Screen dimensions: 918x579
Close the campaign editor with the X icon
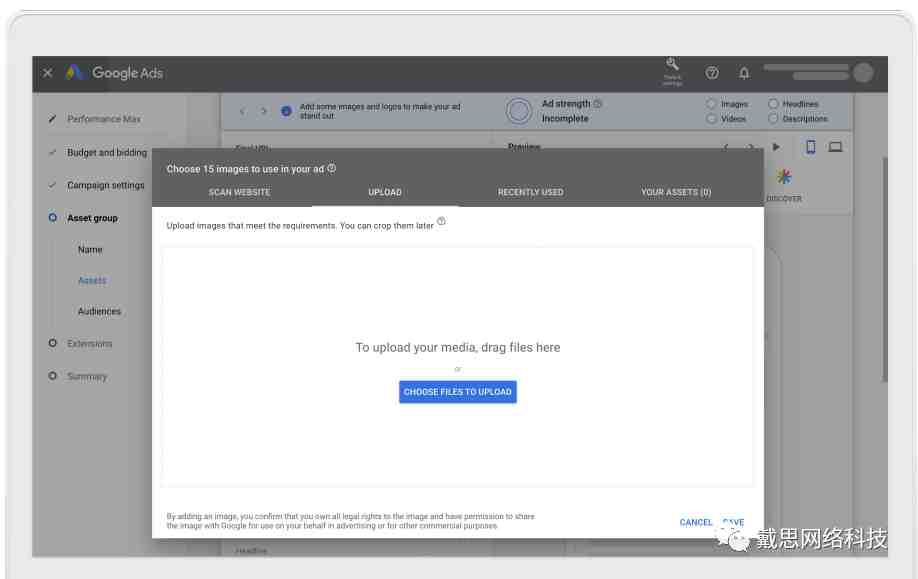[x=47, y=73]
